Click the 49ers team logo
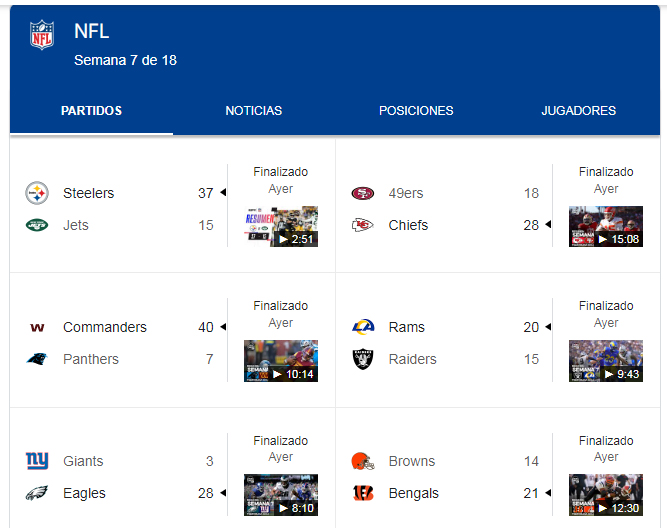This screenshot has height=528, width=667. (363, 193)
